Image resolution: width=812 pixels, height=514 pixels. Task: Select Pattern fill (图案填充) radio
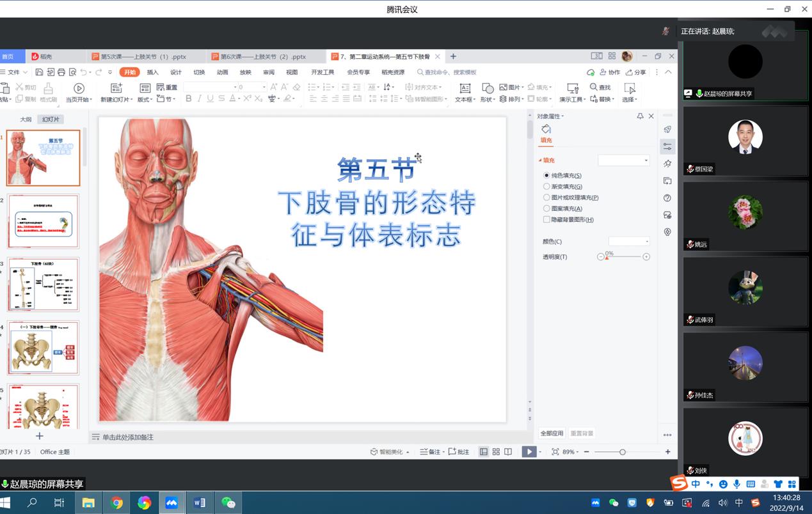pos(546,208)
